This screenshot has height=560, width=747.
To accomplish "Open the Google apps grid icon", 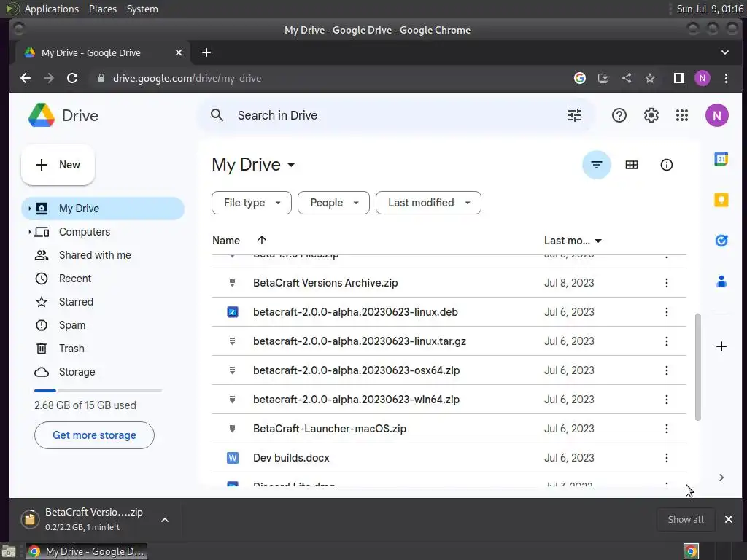I will (x=682, y=115).
